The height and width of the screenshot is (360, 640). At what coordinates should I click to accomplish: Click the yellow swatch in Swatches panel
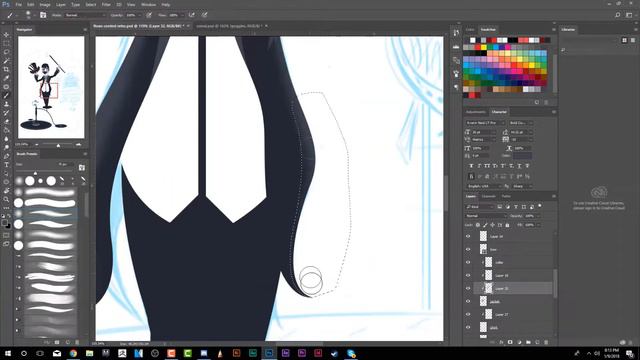[x=484, y=48]
